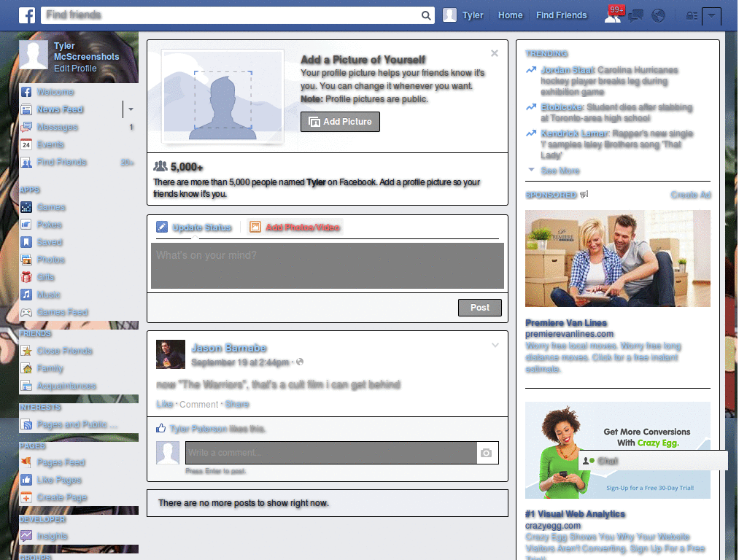Open the Tyler Paterson likes link
The height and width of the screenshot is (560, 747).
tap(198, 429)
